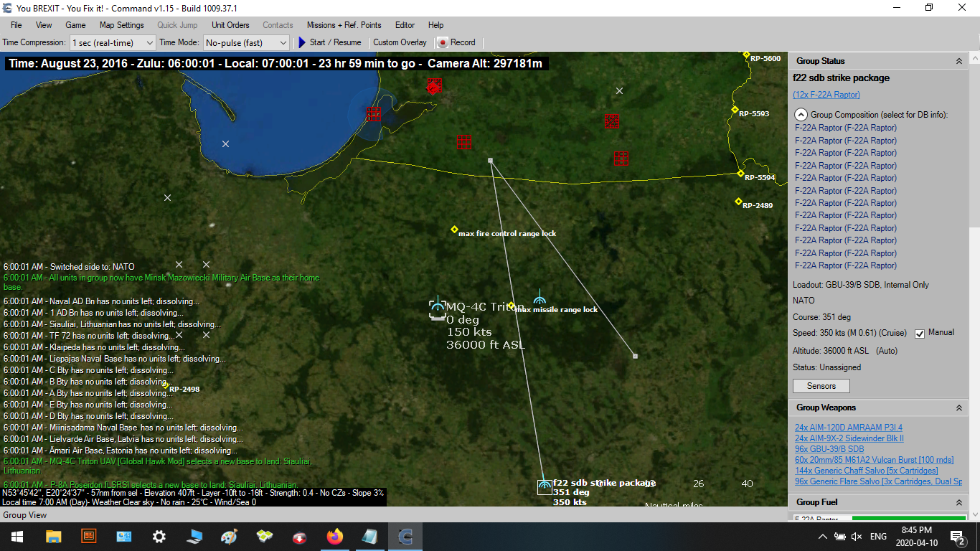Select reference point RP-5600 diamond marker
Viewport: 980px width, 551px height.
(746, 55)
